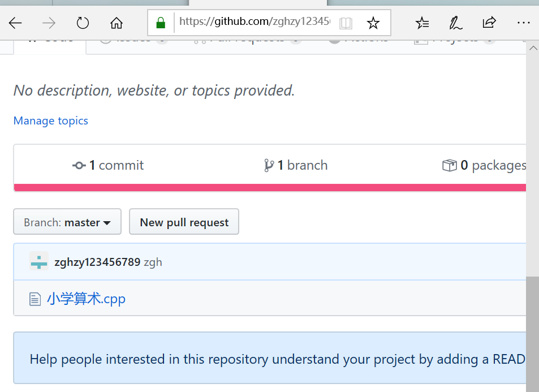Open the add notes pen icon

tap(455, 23)
